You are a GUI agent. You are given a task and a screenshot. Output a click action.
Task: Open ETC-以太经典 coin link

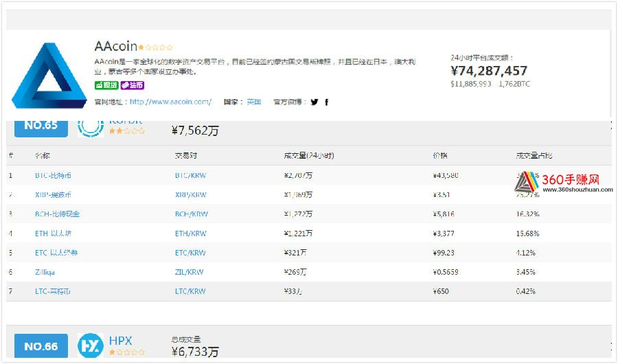tap(56, 253)
